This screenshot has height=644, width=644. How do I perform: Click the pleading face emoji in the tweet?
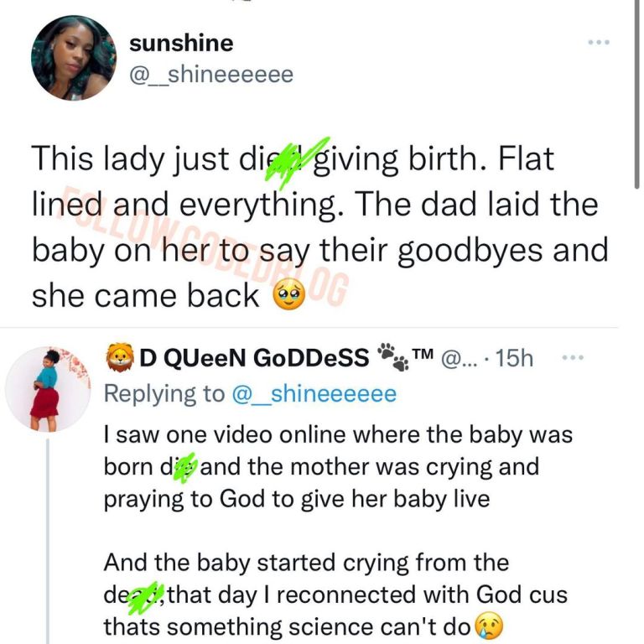287,297
